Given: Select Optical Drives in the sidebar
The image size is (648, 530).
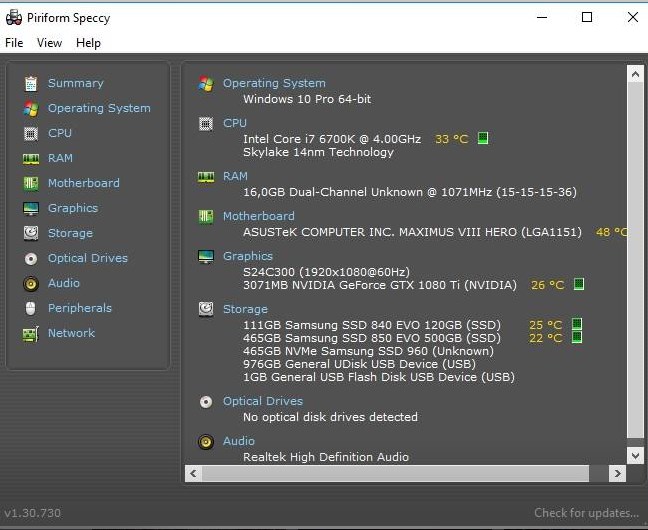Looking at the screenshot, I should point(88,258).
